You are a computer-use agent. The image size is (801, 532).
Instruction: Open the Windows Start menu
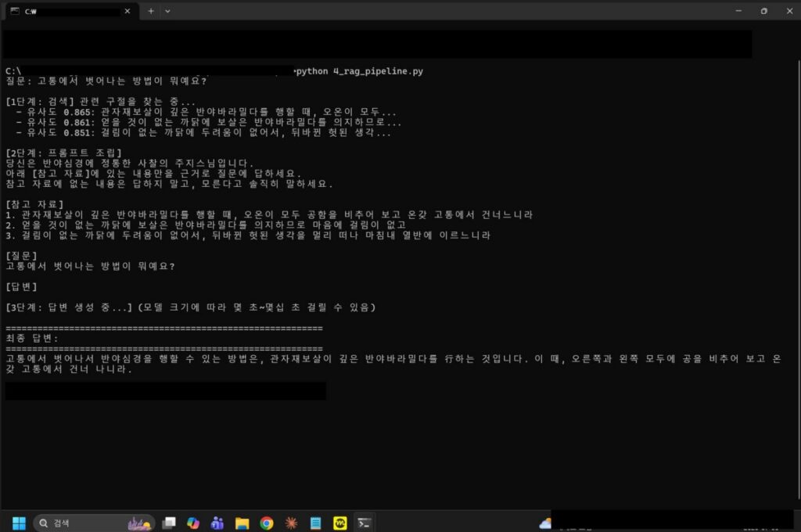19,523
